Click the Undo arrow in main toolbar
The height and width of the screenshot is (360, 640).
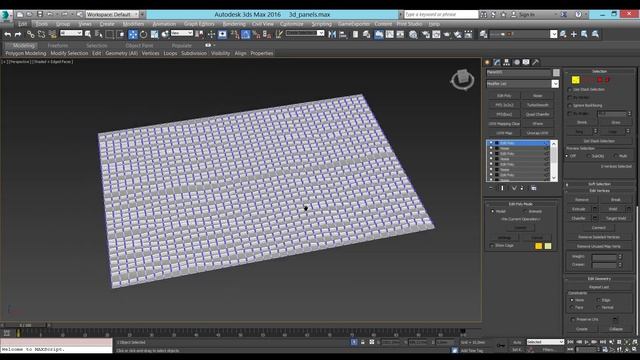(7, 35)
